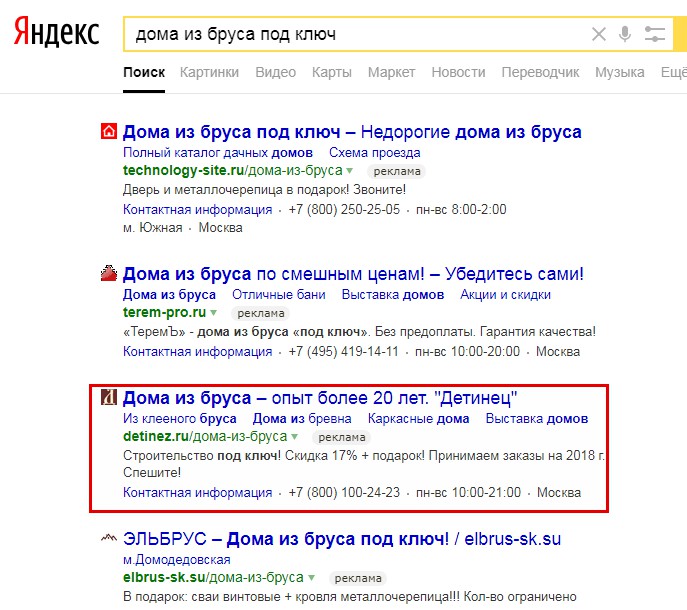Open Контактная информация for technology-site.ru
The height and width of the screenshot is (610, 687).
(198, 209)
